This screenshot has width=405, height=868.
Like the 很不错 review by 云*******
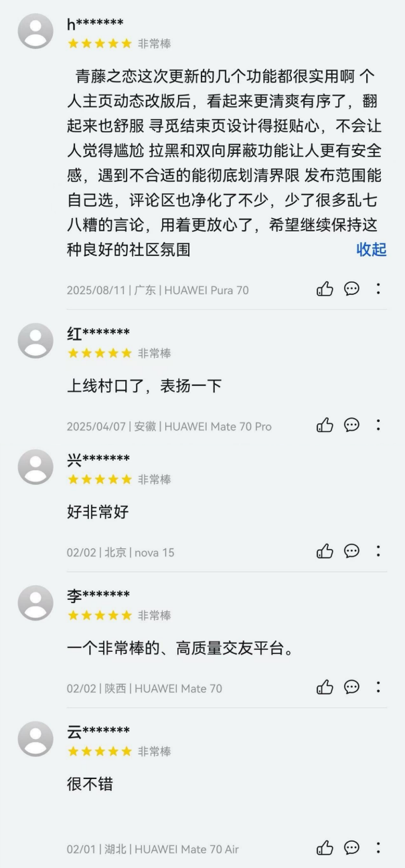pos(325,849)
